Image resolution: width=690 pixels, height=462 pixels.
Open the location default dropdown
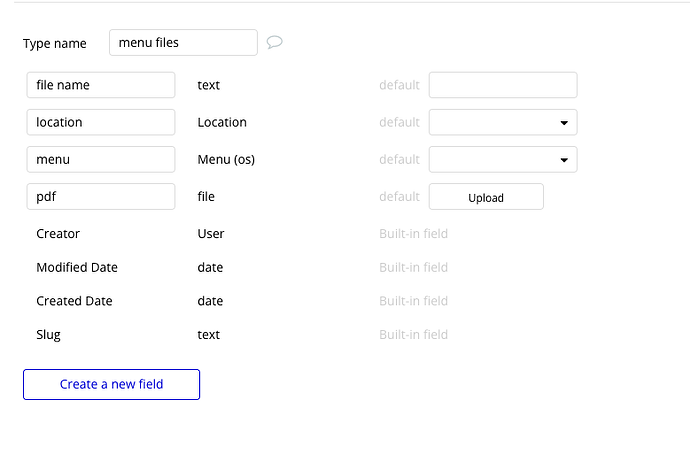(503, 122)
